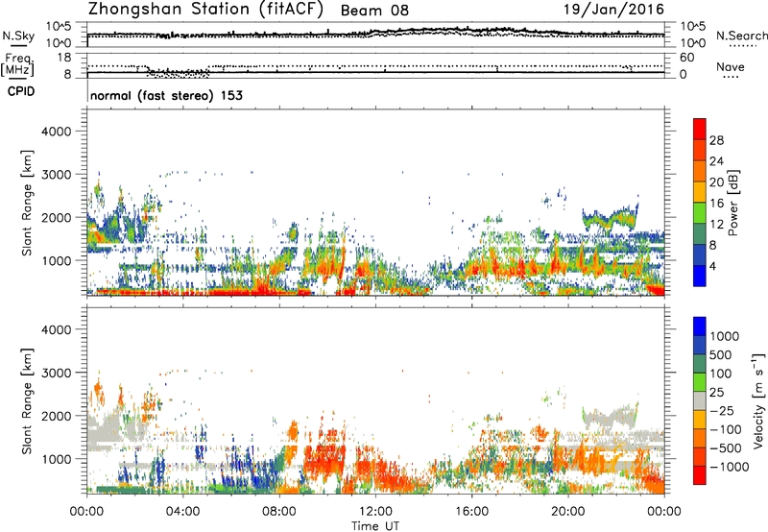This screenshot has height=532, width=768.
Task: Click the 'Freq. [MHz]' label
Action: point(17,65)
